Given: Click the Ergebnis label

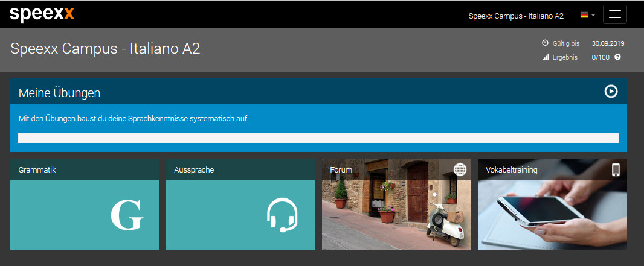Looking at the screenshot, I should coord(565,57).
